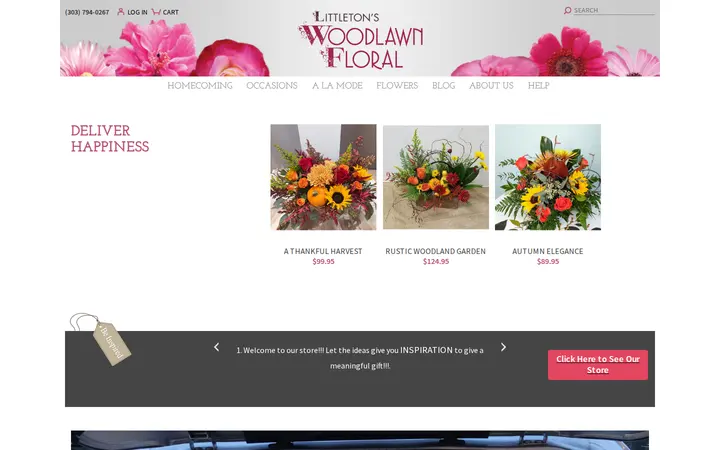Open the Homecoming menu

pyautogui.click(x=200, y=85)
